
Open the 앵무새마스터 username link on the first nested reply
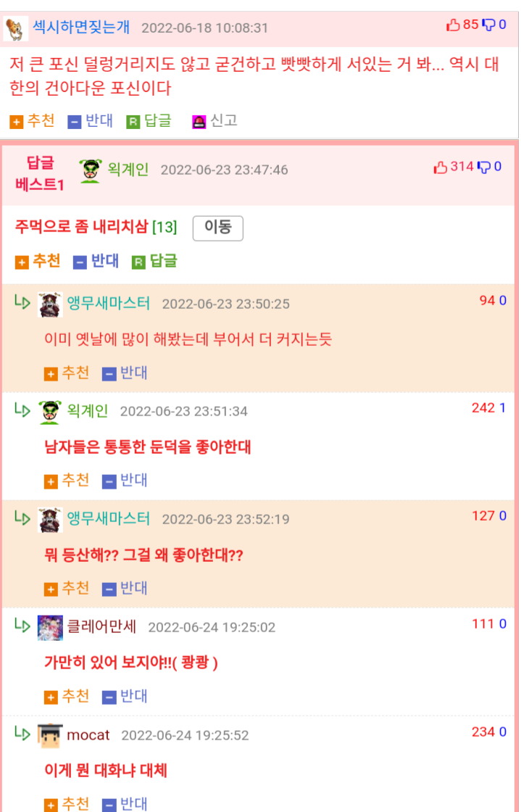(x=109, y=303)
